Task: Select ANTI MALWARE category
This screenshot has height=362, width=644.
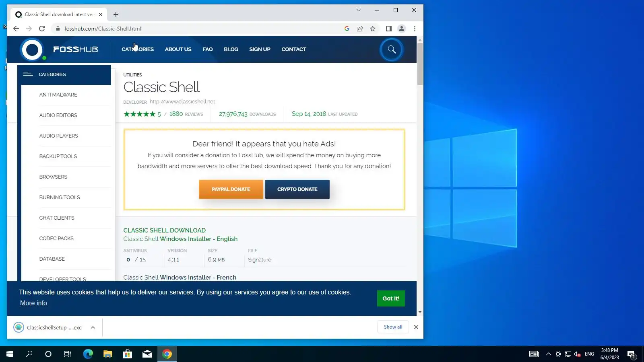Action: pos(58,95)
